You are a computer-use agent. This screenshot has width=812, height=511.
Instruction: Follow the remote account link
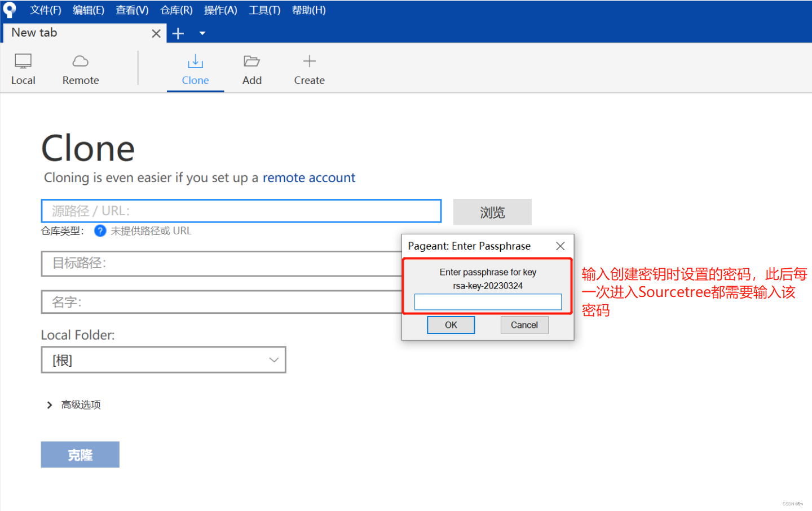tap(309, 178)
